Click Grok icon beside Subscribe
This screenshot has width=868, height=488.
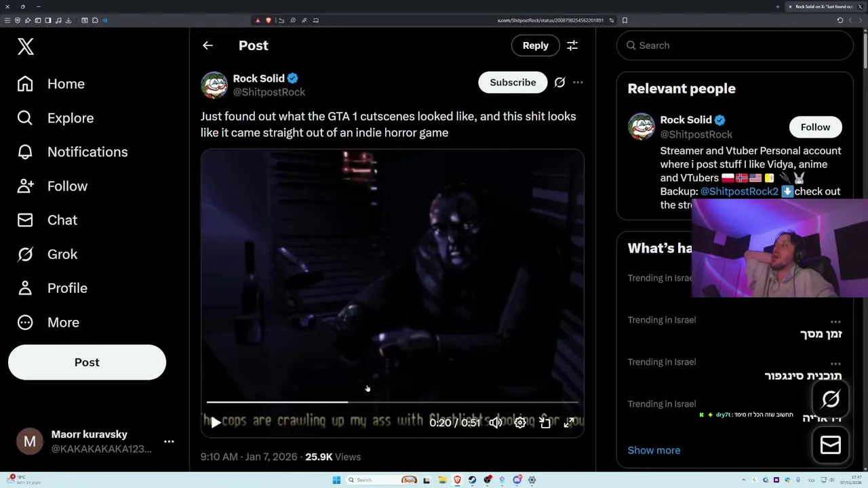click(559, 82)
